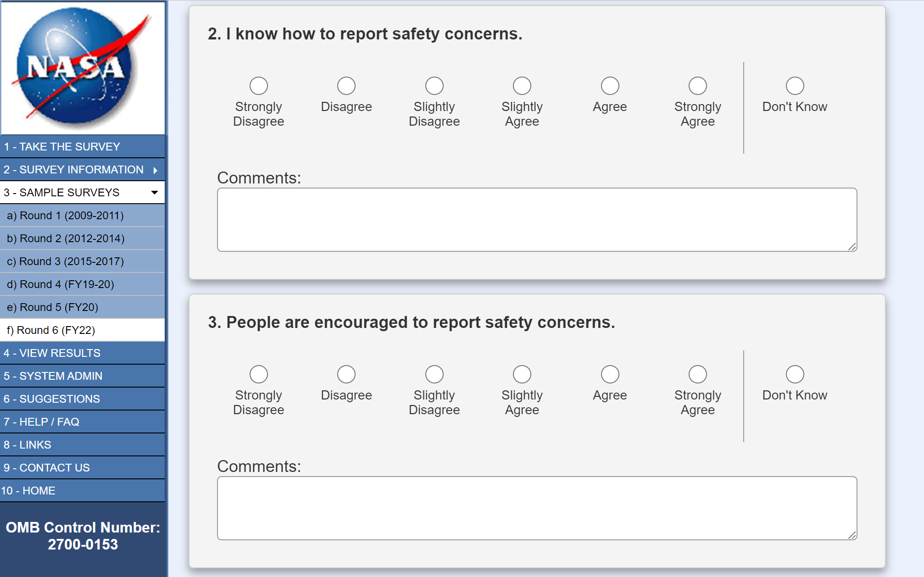Select Strongly Disagree for question 3
Screen dimensions: 924x577
tap(259, 374)
